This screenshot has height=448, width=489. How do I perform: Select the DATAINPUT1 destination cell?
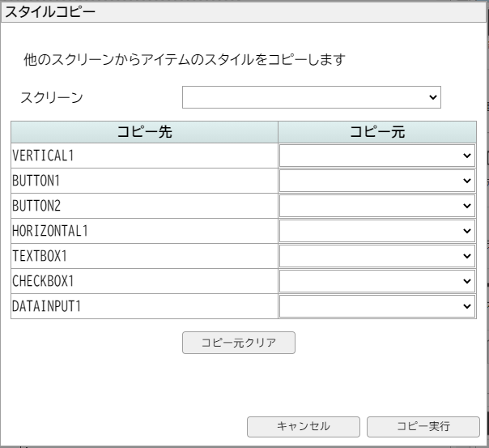coord(144,306)
